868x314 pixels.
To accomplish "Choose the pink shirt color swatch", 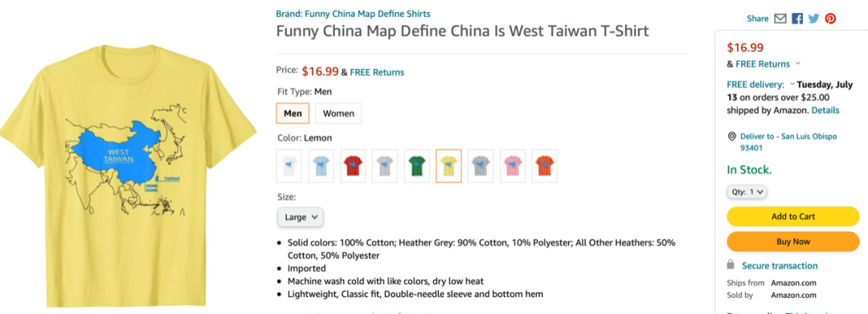I will click(x=512, y=166).
